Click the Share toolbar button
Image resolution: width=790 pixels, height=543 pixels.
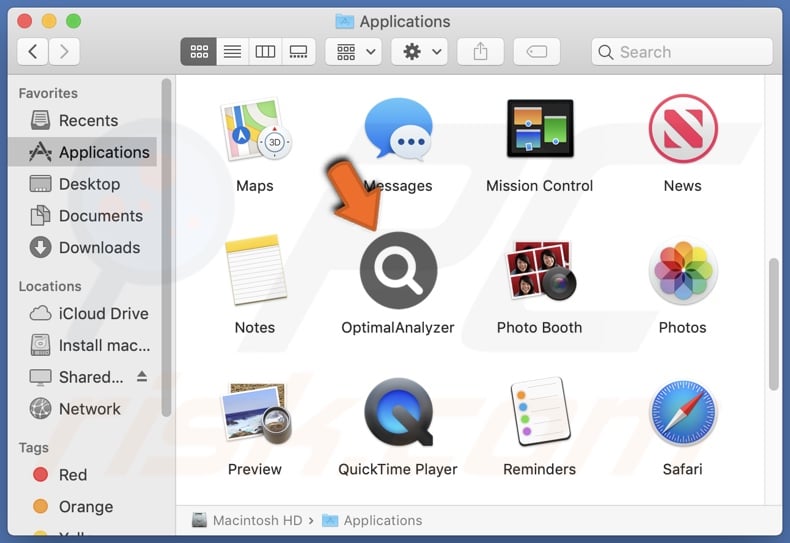(x=481, y=51)
